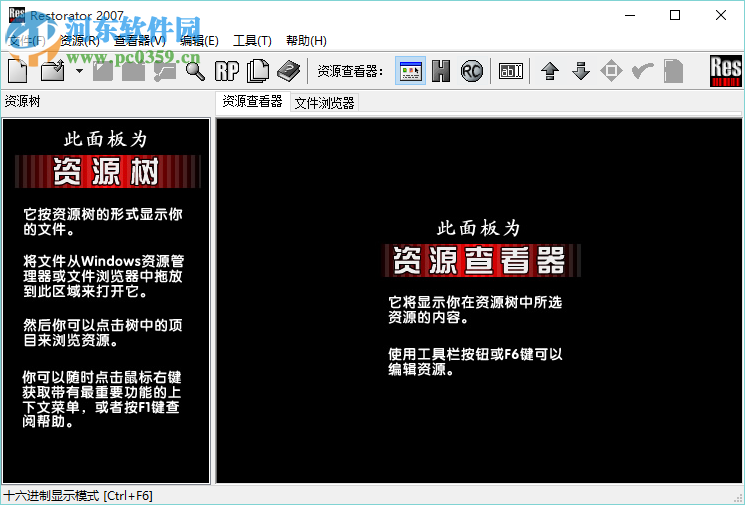Click the RP ResPatcher icon
The image size is (745, 505).
(227, 72)
